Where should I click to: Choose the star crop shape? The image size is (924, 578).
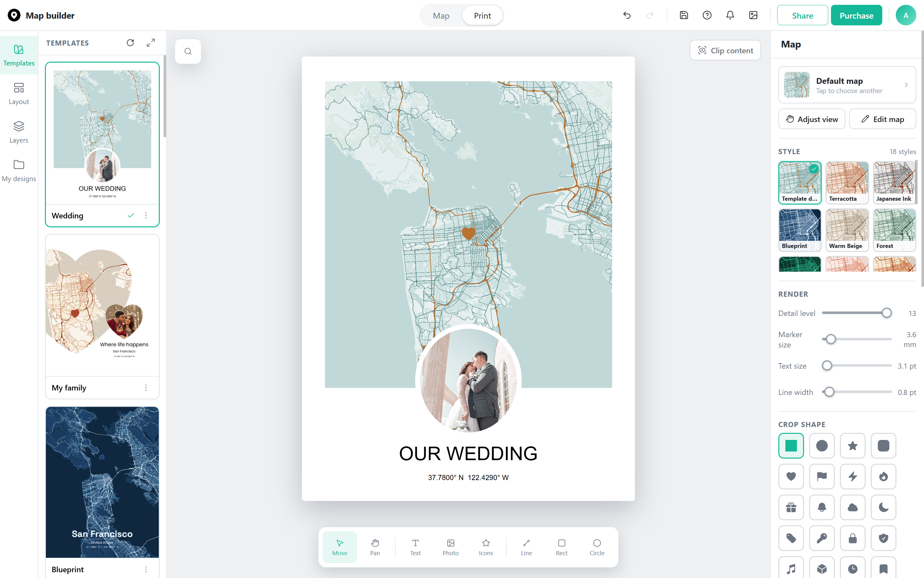(x=852, y=446)
